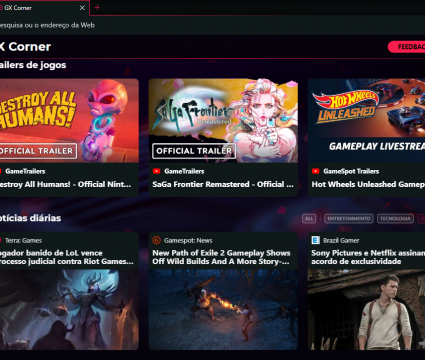The height and width of the screenshot is (360, 425).
Task: Play the Destroy All Humans trailer thumbnail
Action: coord(69,121)
